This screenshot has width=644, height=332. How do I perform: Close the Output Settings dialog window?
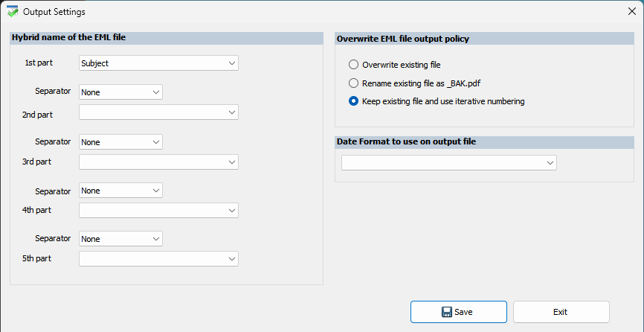pyautogui.click(x=631, y=12)
